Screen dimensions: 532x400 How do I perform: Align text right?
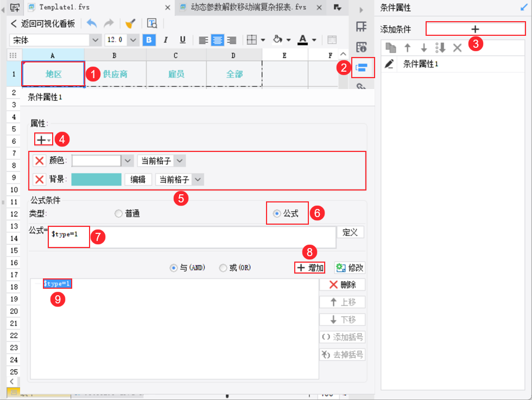(232, 40)
